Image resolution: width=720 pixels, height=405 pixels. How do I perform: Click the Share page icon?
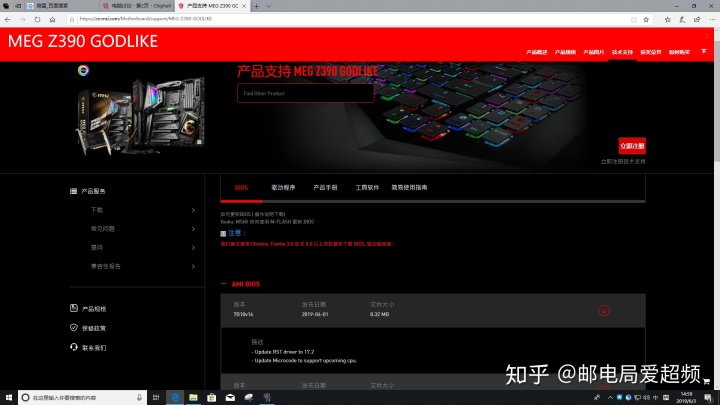click(x=697, y=19)
